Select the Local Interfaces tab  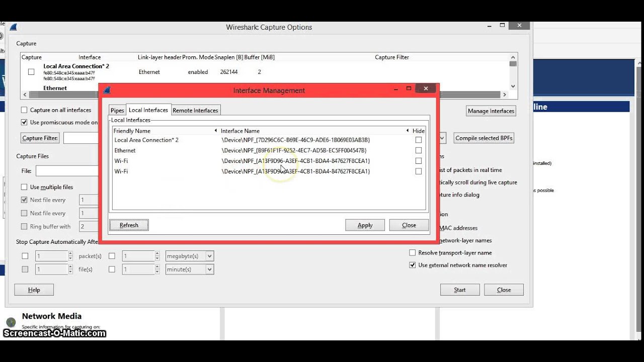click(x=148, y=110)
